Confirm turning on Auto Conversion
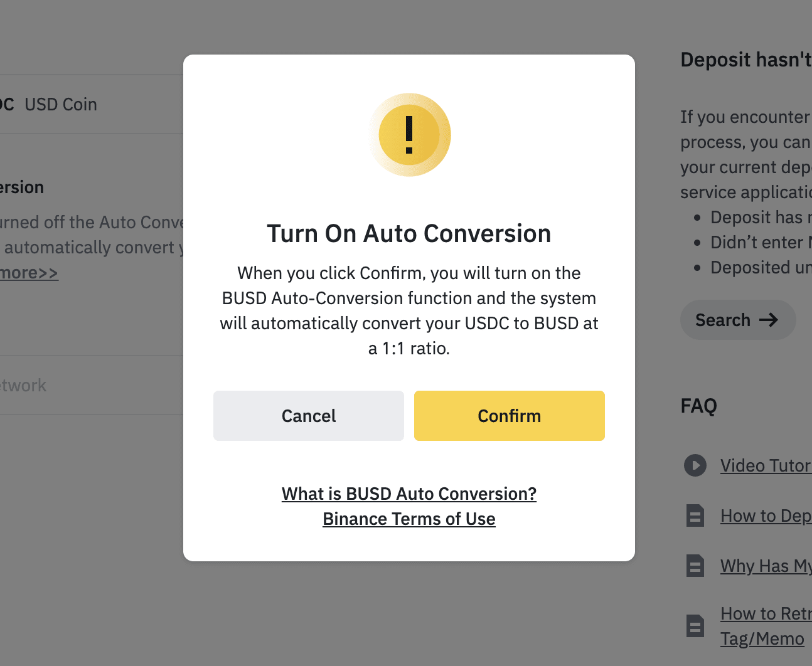The height and width of the screenshot is (666, 812). 509,416
